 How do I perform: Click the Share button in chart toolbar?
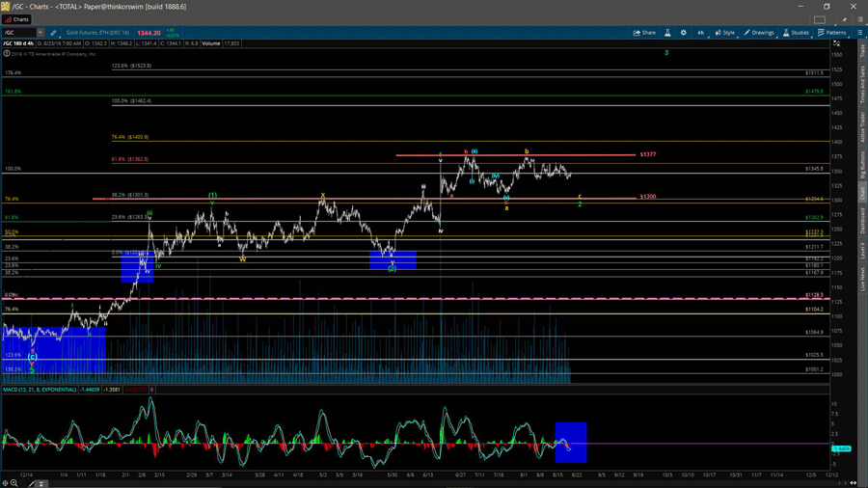pos(644,33)
